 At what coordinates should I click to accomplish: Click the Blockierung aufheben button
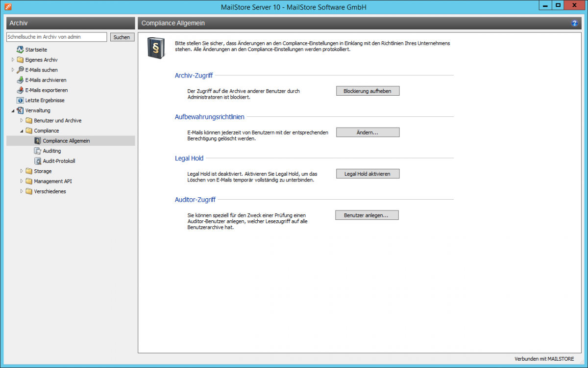pos(367,91)
